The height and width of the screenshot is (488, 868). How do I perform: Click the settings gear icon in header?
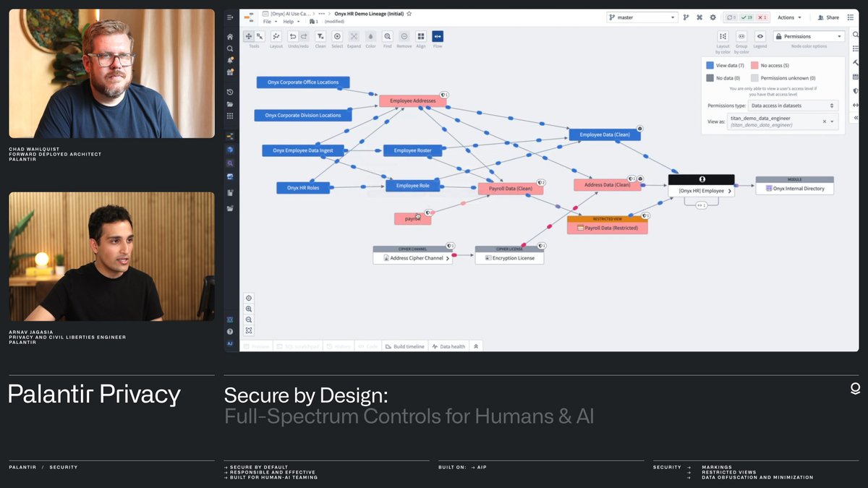pos(712,17)
